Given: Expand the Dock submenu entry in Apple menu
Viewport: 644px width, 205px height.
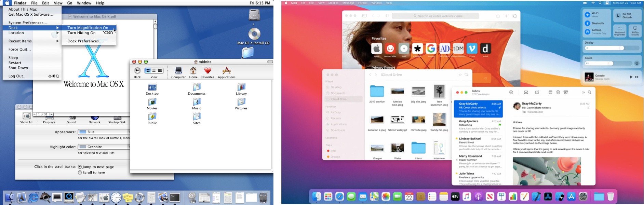Looking at the screenshot, I should click(x=32, y=28).
